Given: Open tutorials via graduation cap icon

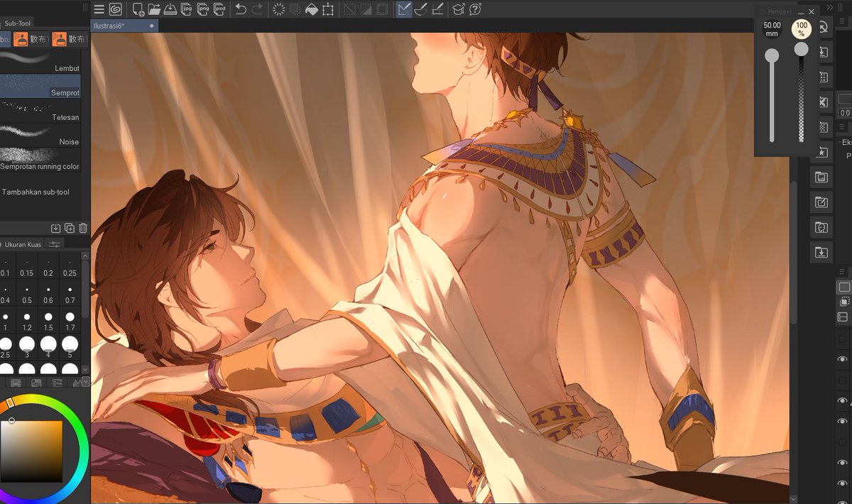Looking at the screenshot, I should click(459, 9).
